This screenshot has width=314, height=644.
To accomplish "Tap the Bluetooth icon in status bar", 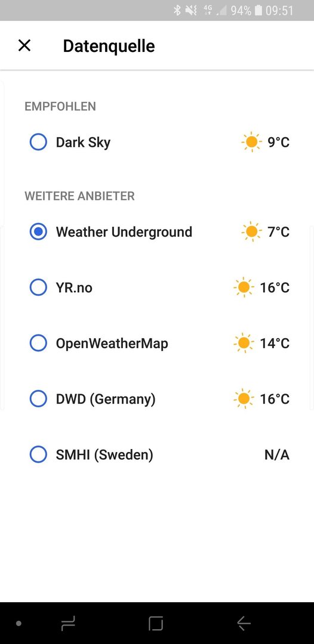I will pyautogui.click(x=177, y=10).
